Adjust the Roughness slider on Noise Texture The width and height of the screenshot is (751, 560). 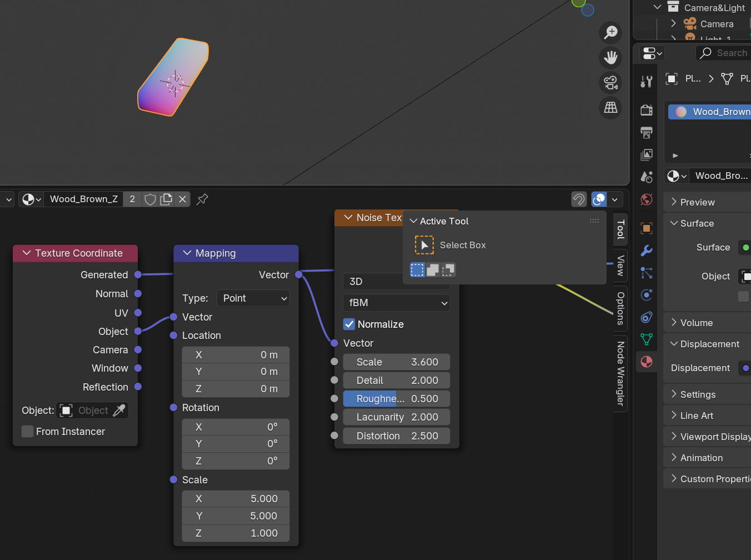(397, 399)
